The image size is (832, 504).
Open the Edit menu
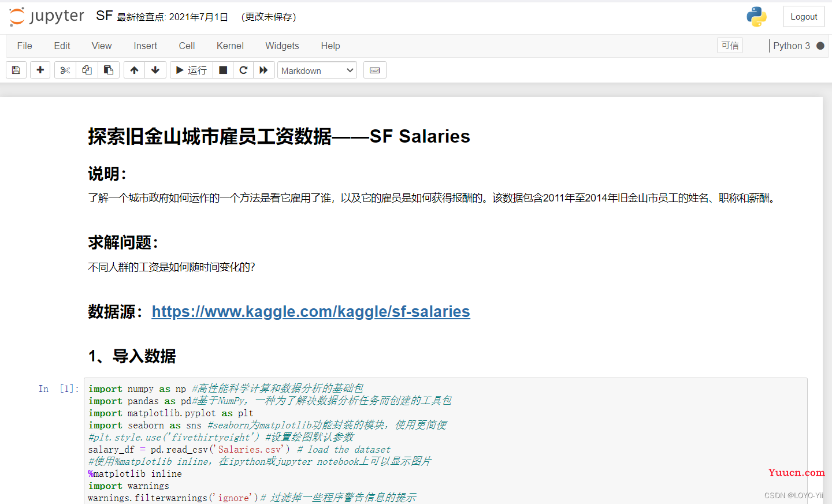(x=62, y=46)
